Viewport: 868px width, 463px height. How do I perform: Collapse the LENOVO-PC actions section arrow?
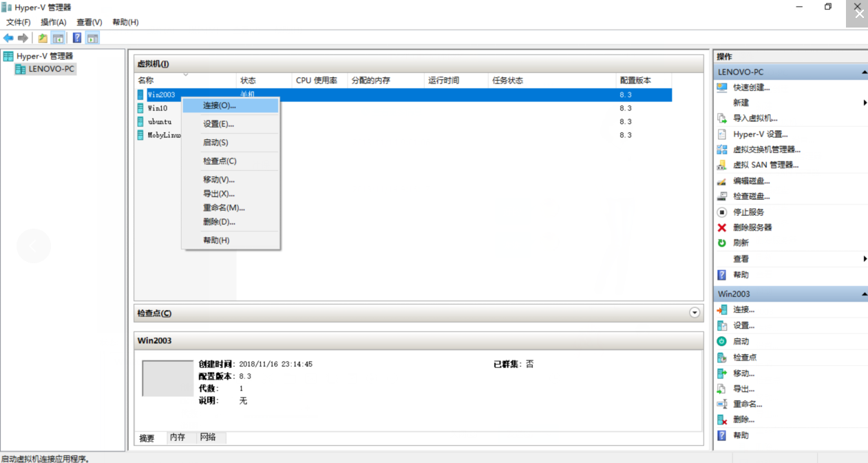863,72
